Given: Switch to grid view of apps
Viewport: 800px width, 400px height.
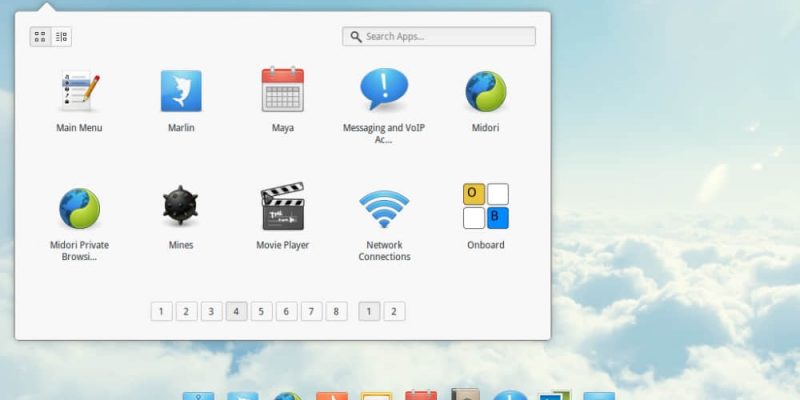Looking at the screenshot, I should pos(40,37).
